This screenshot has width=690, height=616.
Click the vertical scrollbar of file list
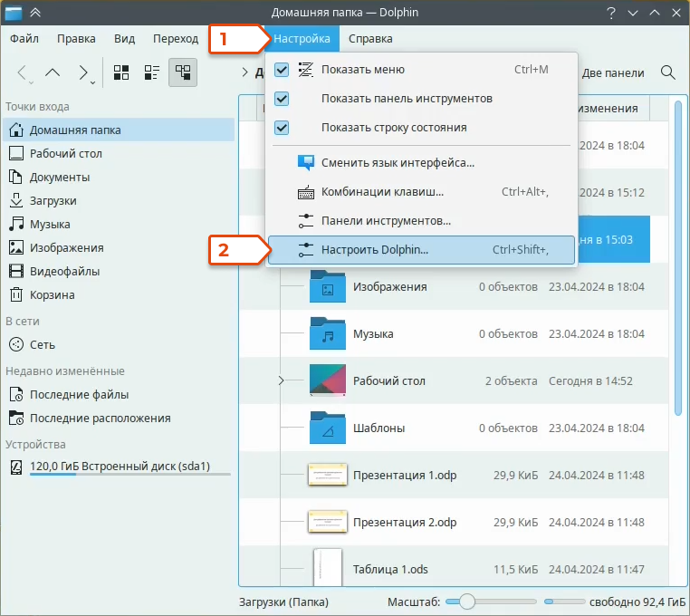678,258
